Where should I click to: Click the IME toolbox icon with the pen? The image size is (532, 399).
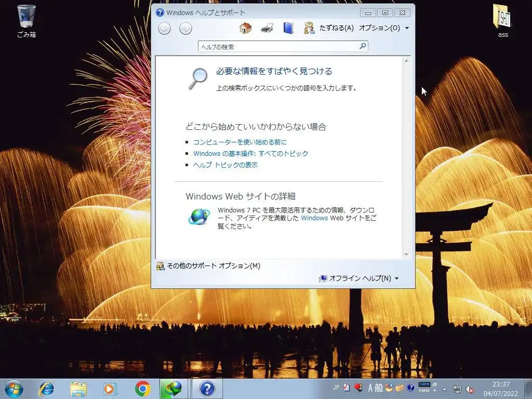coord(389,387)
